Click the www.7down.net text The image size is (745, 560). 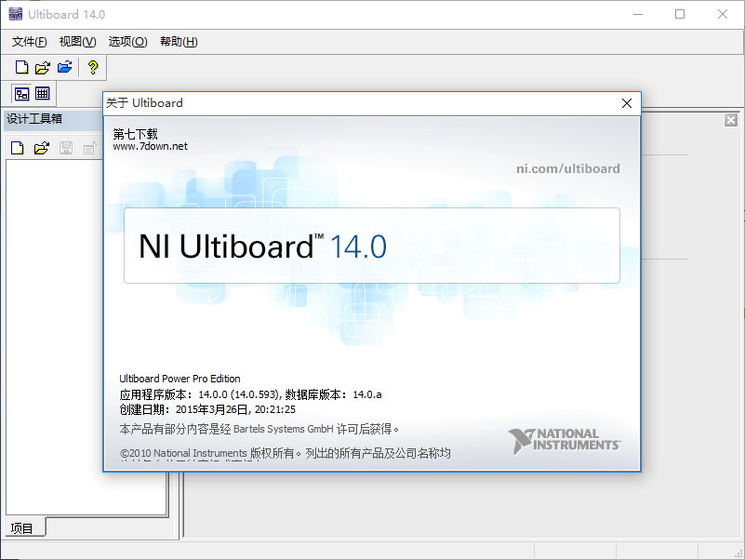click(x=150, y=146)
